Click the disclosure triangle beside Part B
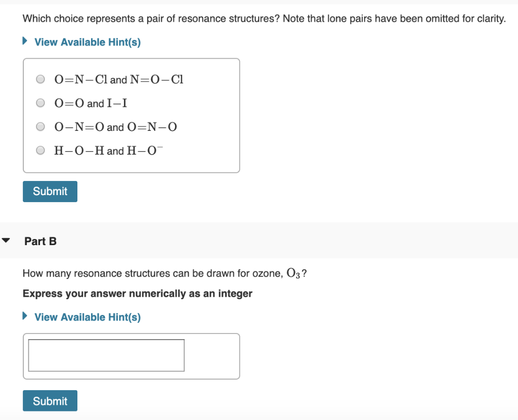 click(x=6, y=241)
